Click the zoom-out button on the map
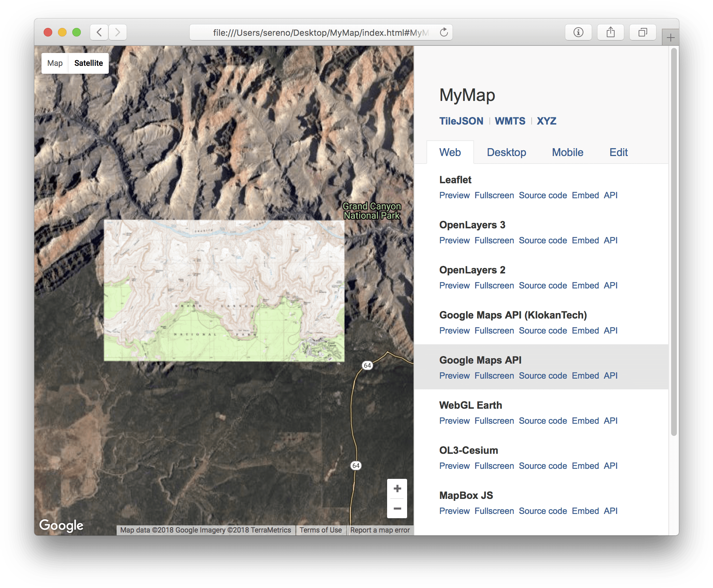 pos(397,508)
